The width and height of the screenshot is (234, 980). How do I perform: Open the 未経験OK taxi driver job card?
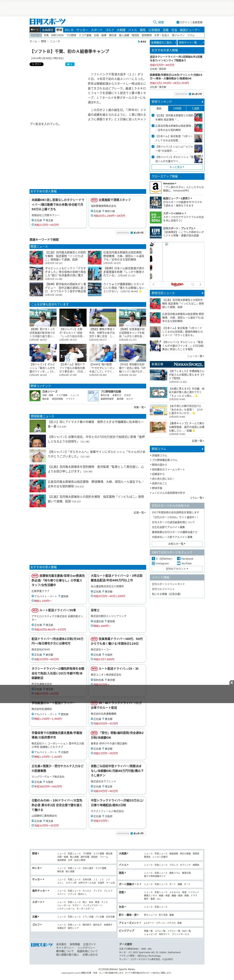[x=58, y=212]
